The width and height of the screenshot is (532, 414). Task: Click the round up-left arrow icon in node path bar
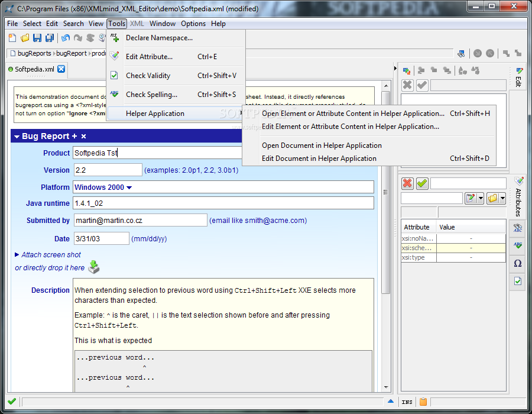[x=490, y=53]
